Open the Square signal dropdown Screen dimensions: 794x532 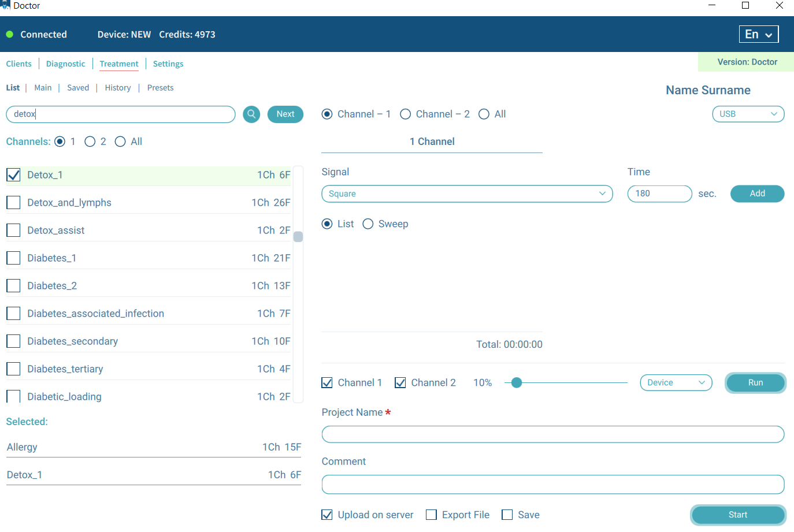466,194
